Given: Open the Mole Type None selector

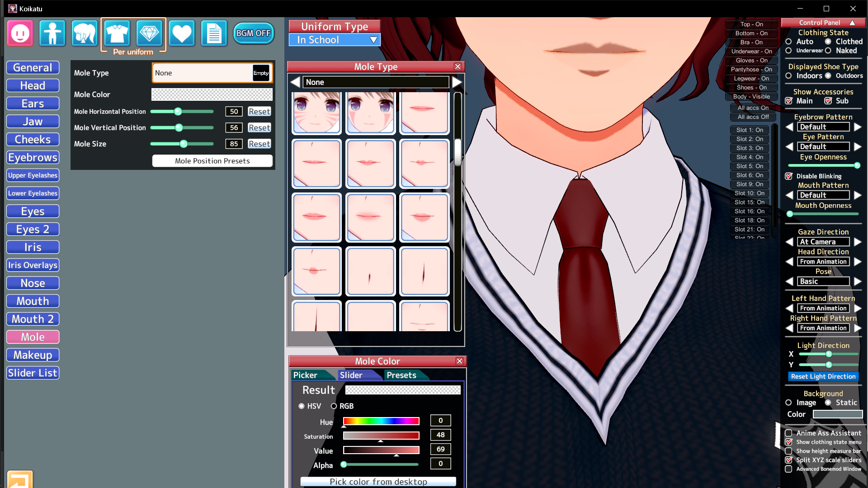Looking at the screenshot, I should coord(212,73).
